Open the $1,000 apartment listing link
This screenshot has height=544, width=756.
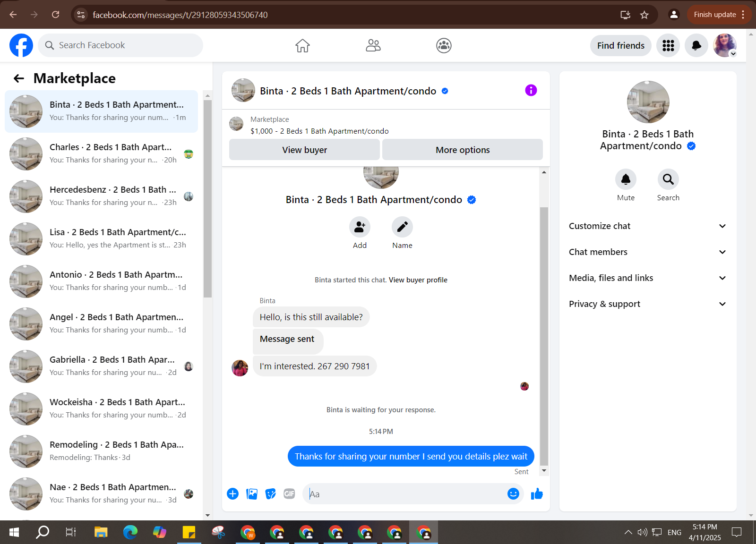click(x=320, y=131)
